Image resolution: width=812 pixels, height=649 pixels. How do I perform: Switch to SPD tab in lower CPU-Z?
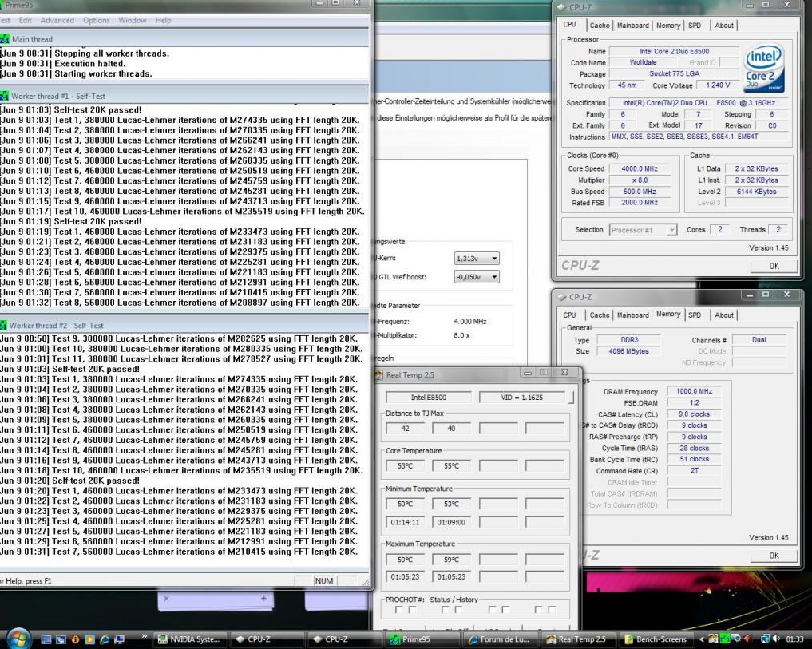coord(695,315)
